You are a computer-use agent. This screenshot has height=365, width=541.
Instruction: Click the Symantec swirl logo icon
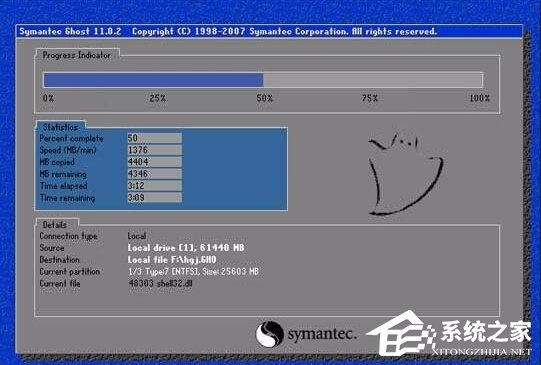click(269, 334)
